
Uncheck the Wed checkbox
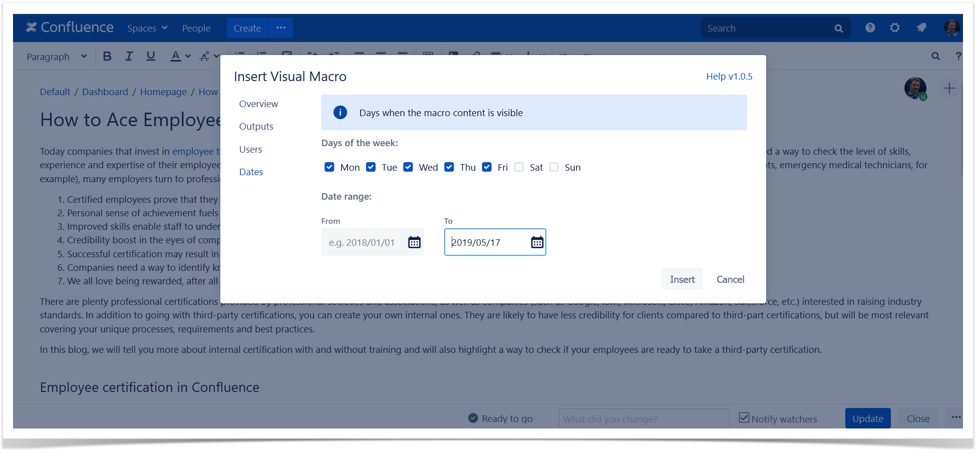pos(408,167)
